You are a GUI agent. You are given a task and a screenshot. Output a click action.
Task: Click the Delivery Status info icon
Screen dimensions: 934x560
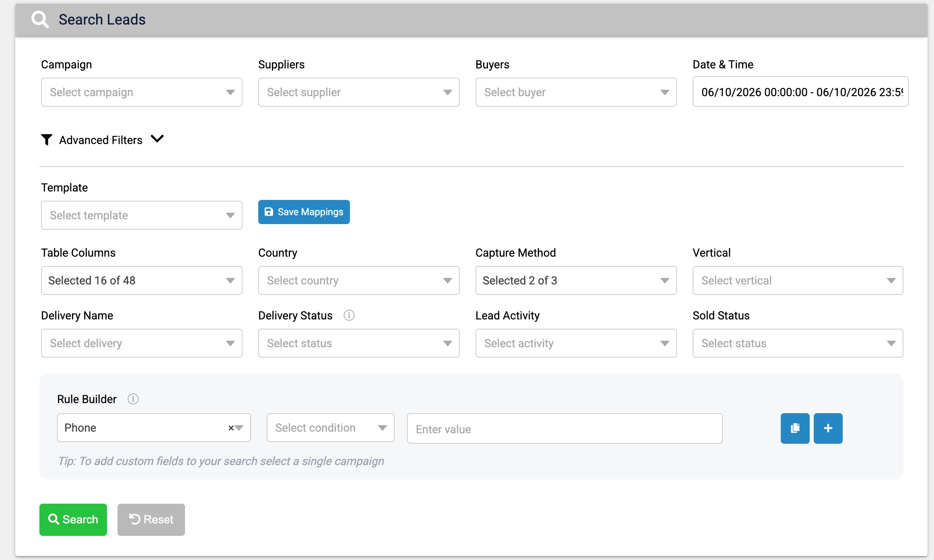349,315
